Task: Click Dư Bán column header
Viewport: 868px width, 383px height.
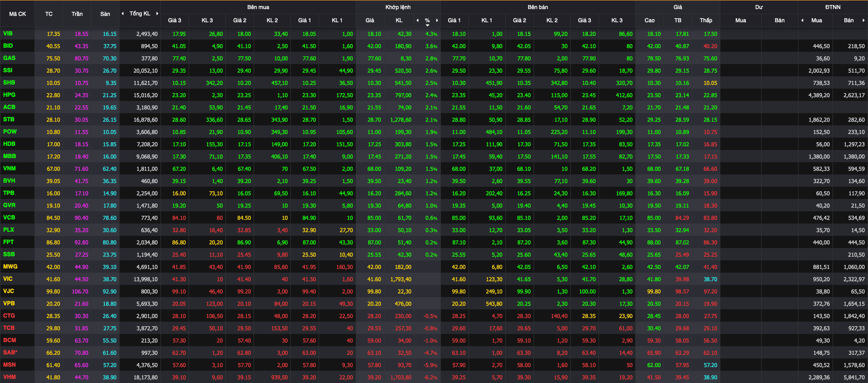Action: point(779,20)
